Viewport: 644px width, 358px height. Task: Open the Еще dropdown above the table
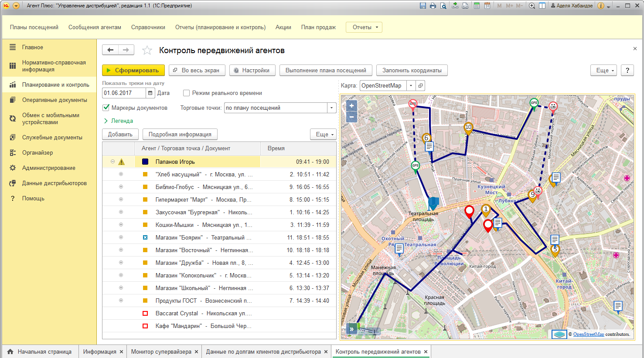pyautogui.click(x=323, y=134)
